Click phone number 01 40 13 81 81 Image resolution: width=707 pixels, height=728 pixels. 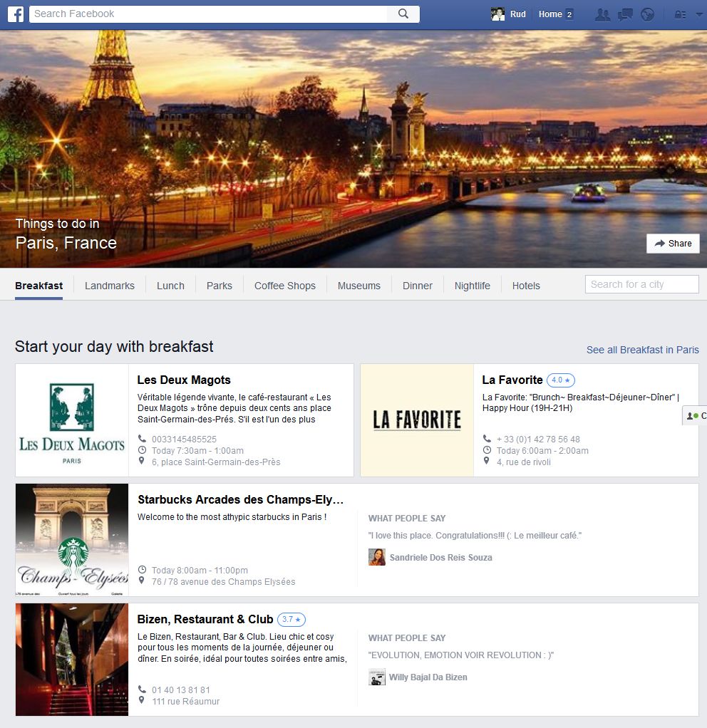coord(181,690)
